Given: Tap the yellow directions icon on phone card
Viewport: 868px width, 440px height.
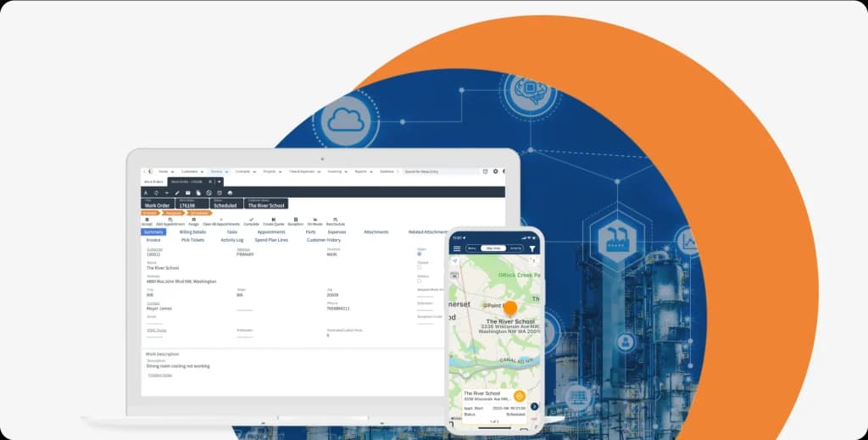Looking at the screenshot, I should (x=520, y=396).
